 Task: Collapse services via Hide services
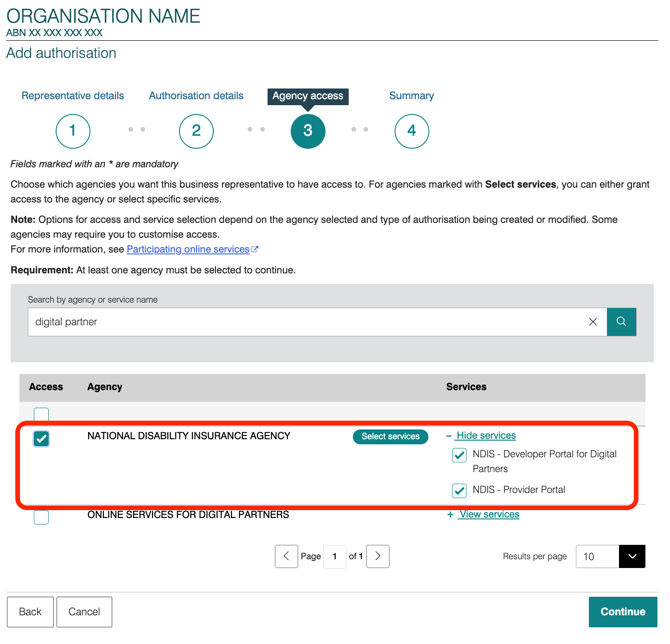[485, 436]
